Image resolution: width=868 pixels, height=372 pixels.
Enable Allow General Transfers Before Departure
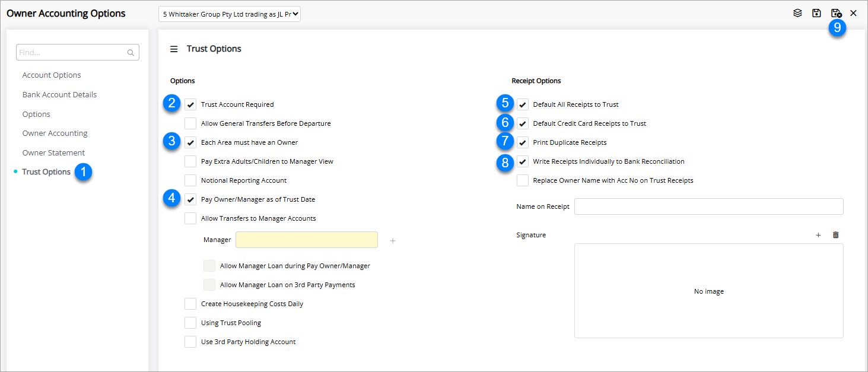tap(190, 123)
